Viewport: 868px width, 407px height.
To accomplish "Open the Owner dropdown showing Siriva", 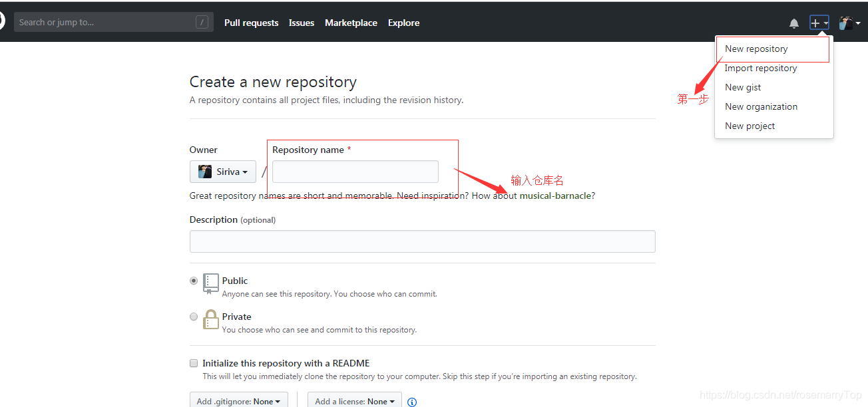I will (223, 172).
